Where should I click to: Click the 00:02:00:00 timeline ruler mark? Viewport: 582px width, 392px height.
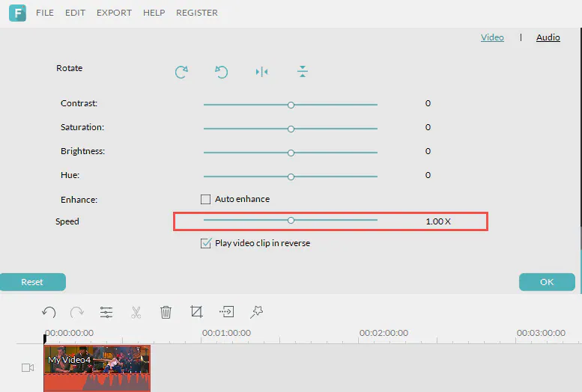coord(384,333)
